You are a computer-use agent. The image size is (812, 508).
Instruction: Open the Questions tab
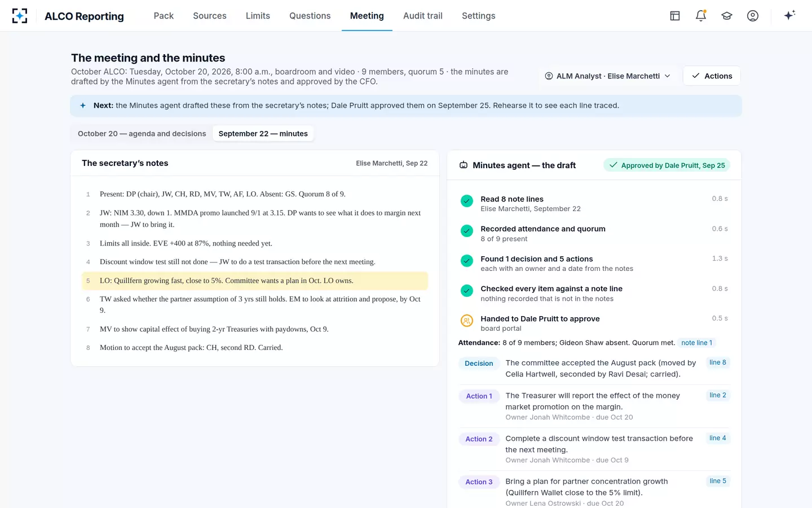pyautogui.click(x=310, y=16)
